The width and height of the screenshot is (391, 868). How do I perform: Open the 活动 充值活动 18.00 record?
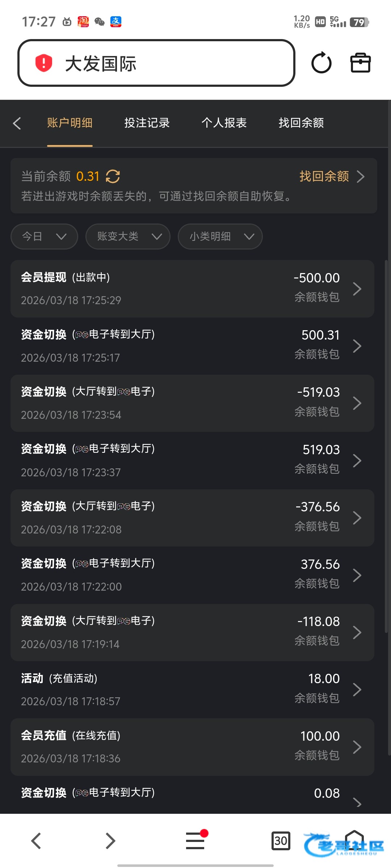(192, 689)
